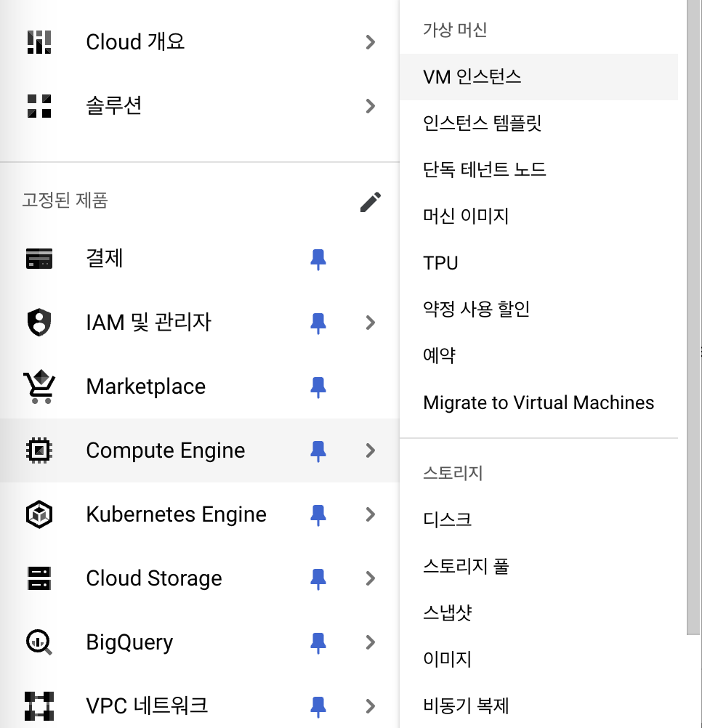The width and height of the screenshot is (702, 728).
Task: Click the Cloud Storage label
Action: (x=154, y=578)
